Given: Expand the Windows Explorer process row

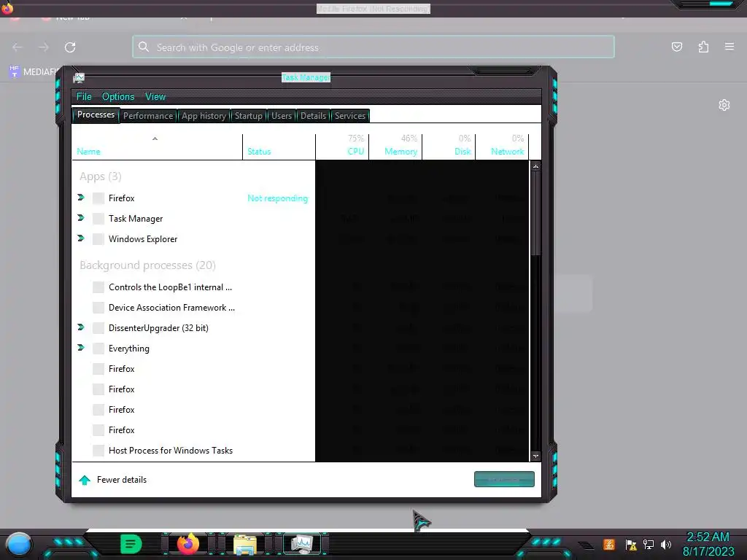Looking at the screenshot, I should click(81, 238).
